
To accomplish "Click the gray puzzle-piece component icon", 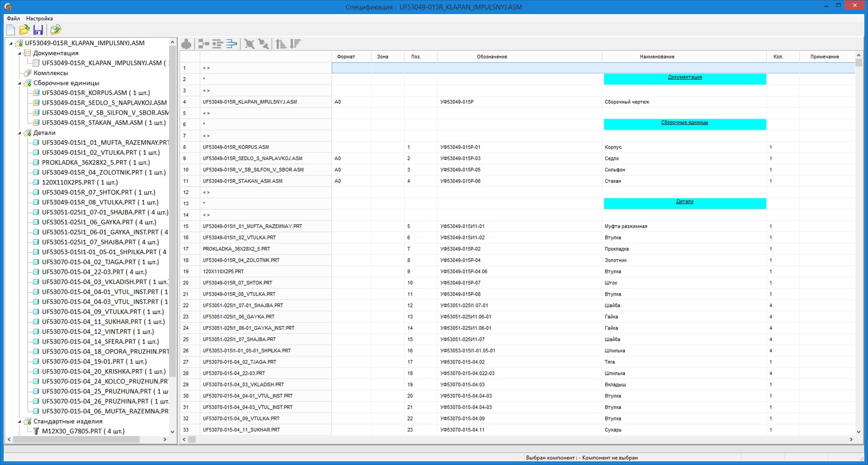I will click(187, 44).
